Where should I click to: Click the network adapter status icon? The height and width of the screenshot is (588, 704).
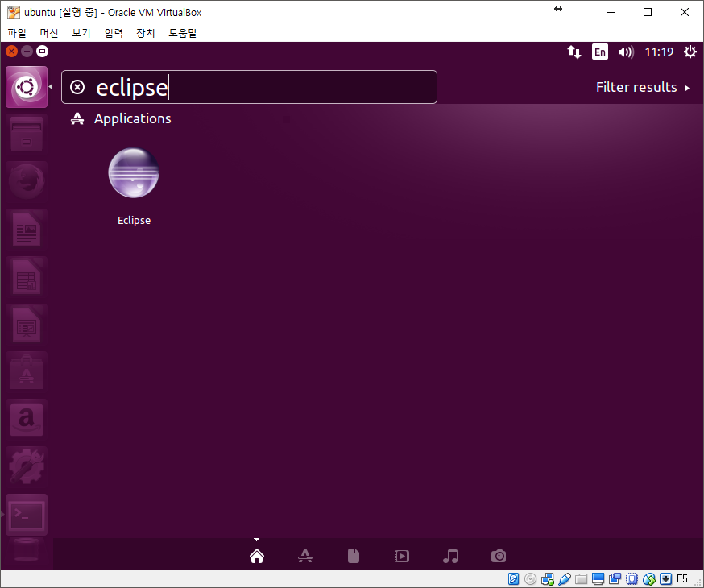click(x=547, y=579)
